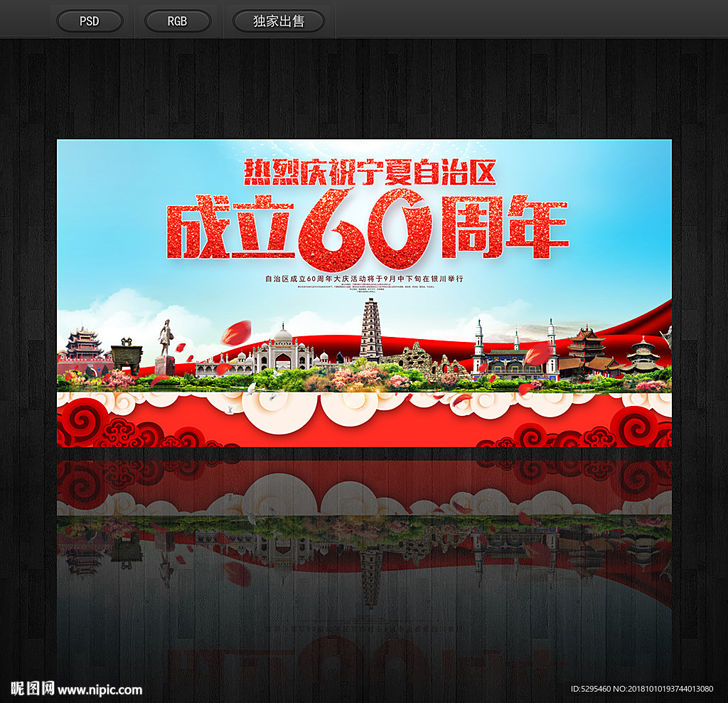Click the 成立60周年 large title
The width and height of the screenshot is (728, 703).
[368, 229]
